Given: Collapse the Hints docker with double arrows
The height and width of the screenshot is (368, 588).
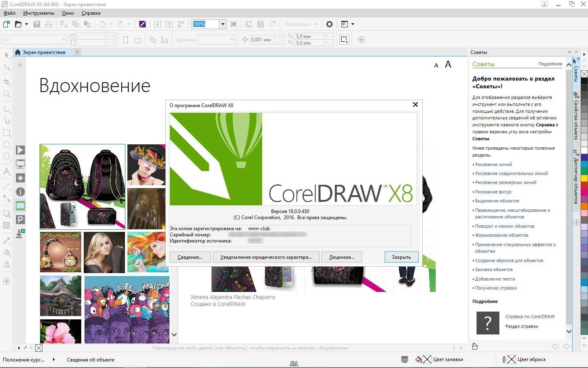Looking at the screenshot, I should pos(569,52).
